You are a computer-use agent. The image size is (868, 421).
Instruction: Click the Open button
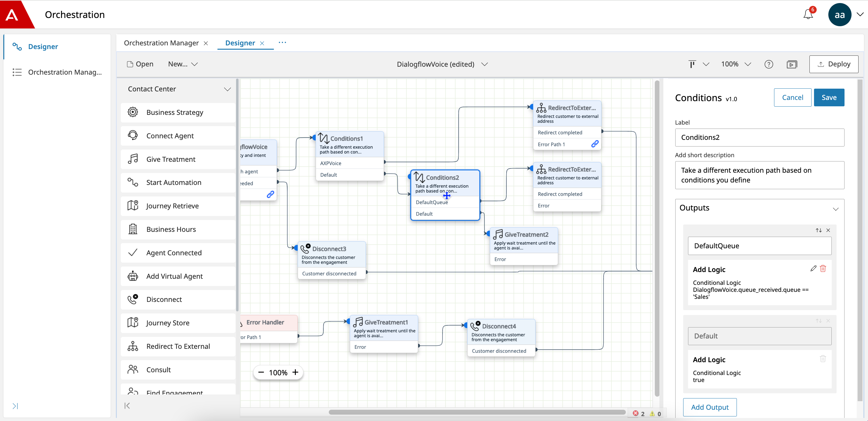(x=140, y=64)
